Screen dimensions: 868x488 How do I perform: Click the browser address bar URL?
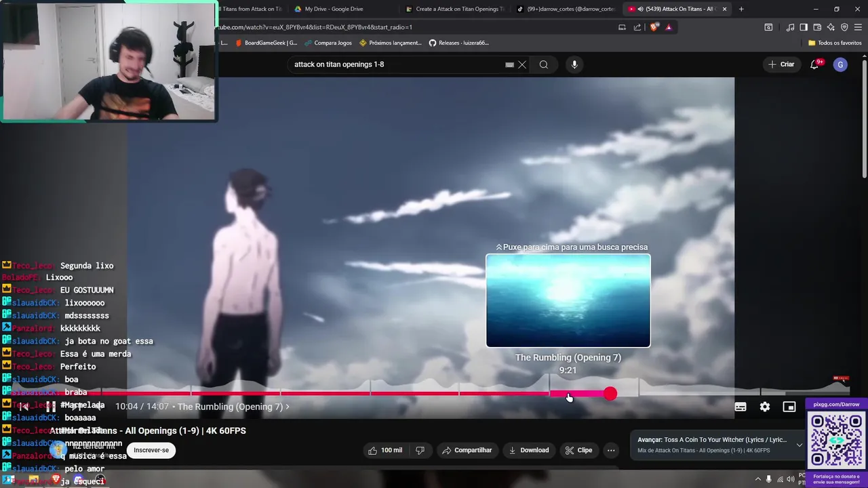tap(315, 27)
